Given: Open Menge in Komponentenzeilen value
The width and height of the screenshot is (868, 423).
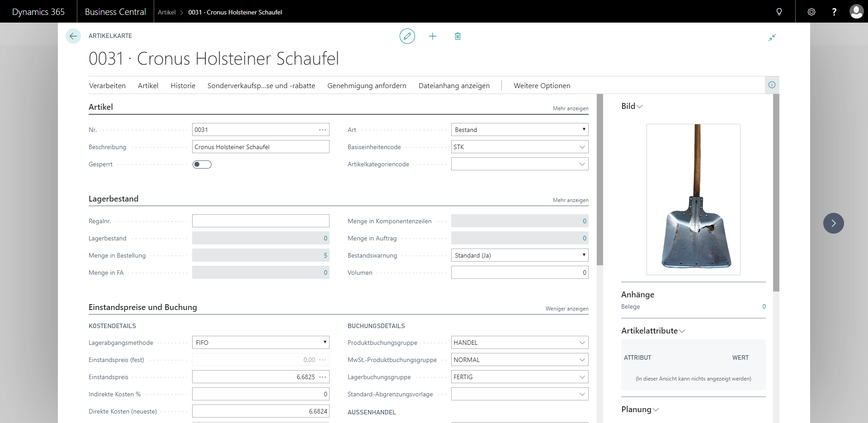Looking at the screenshot, I should tap(584, 221).
